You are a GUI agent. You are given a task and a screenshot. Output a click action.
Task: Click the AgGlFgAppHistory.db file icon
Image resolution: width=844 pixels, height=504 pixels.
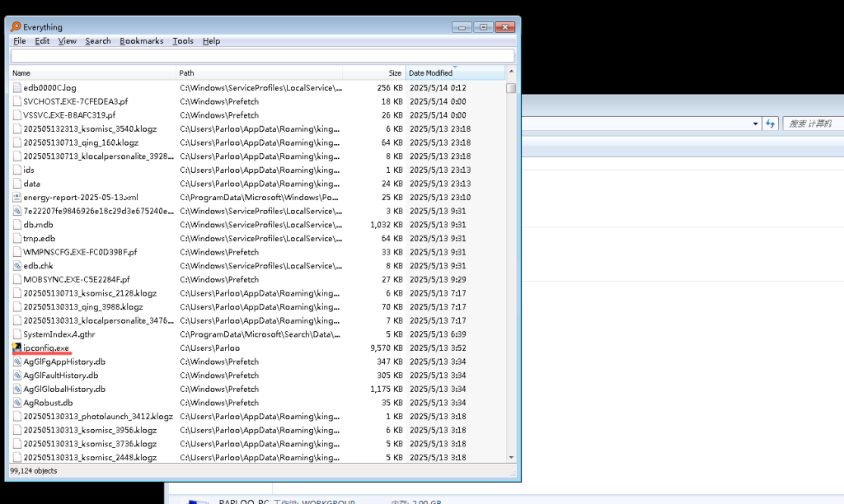tap(16, 362)
